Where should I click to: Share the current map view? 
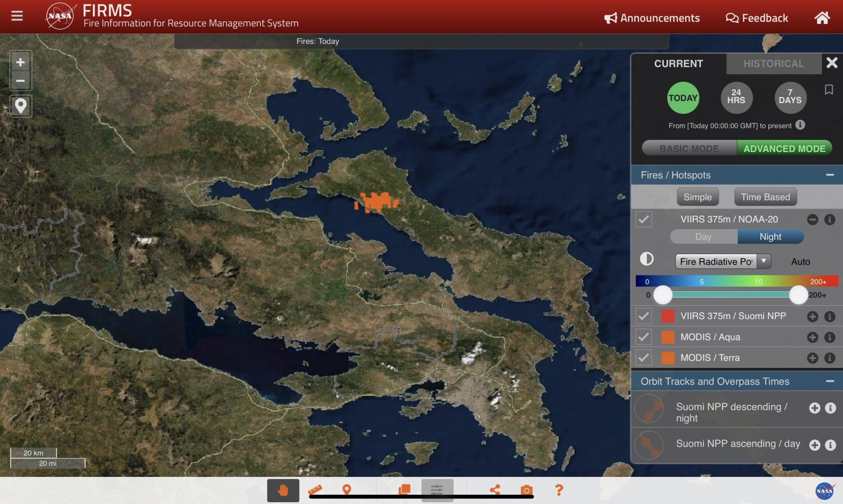[495, 490]
